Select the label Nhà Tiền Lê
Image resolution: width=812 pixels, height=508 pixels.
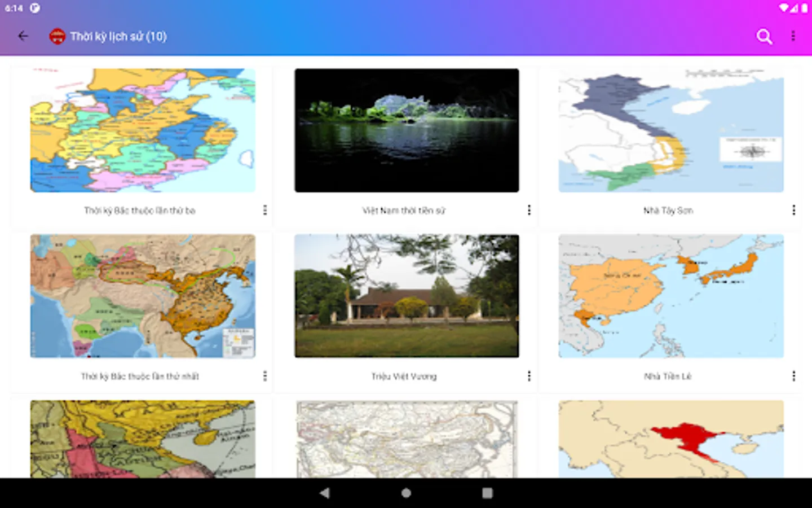pyautogui.click(x=668, y=376)
